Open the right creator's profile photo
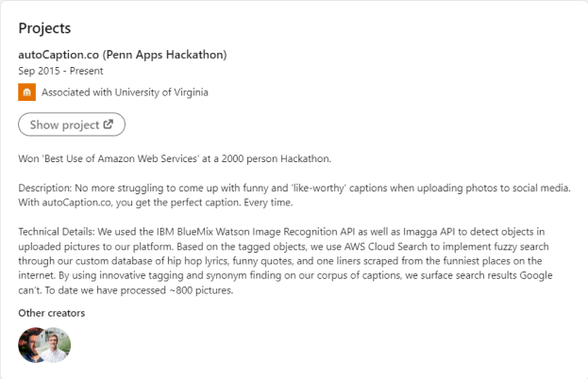The height and width of the screenshot is (379, 588). (56, 345)
